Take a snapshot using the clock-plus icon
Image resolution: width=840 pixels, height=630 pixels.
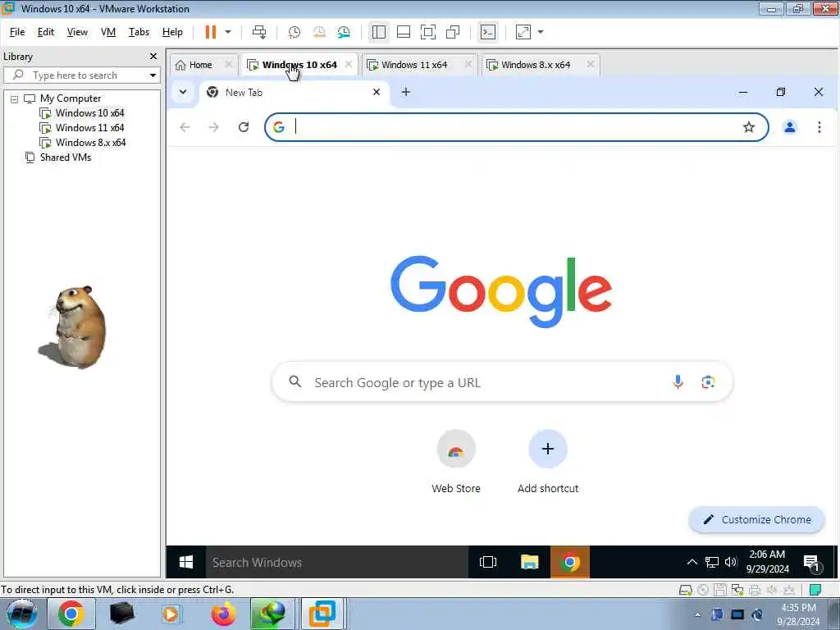click(294, 32)
